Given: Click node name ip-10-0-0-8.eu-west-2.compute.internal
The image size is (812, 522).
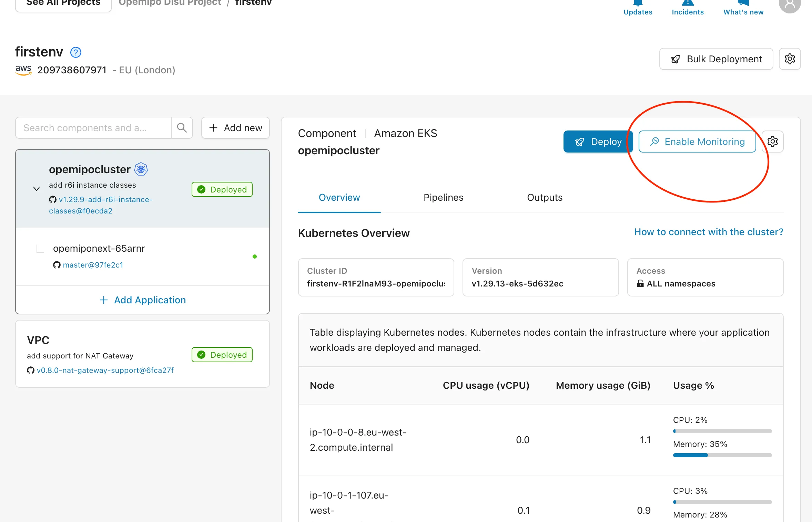Looking at the screenshot, I should [358, 440].
